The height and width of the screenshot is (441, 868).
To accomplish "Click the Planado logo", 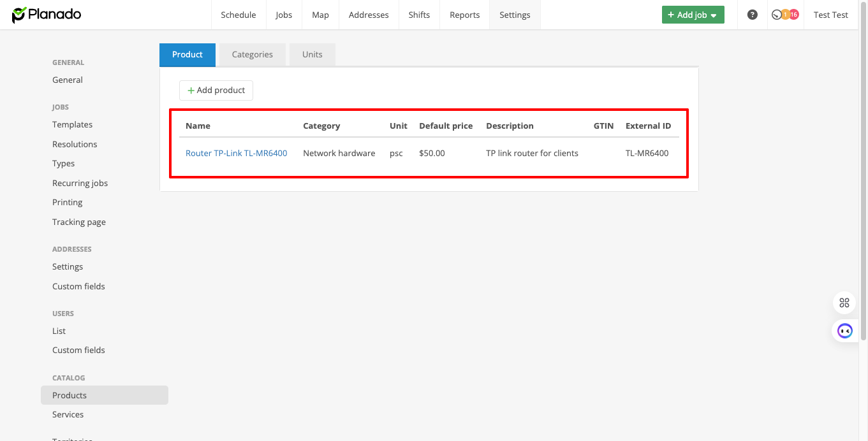I will [47, 15].
